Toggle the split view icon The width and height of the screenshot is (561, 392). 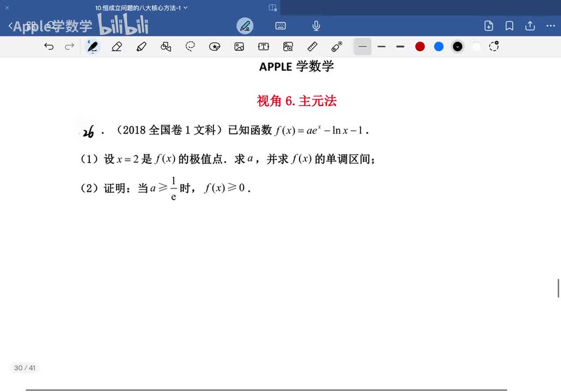tap(273, 8)
